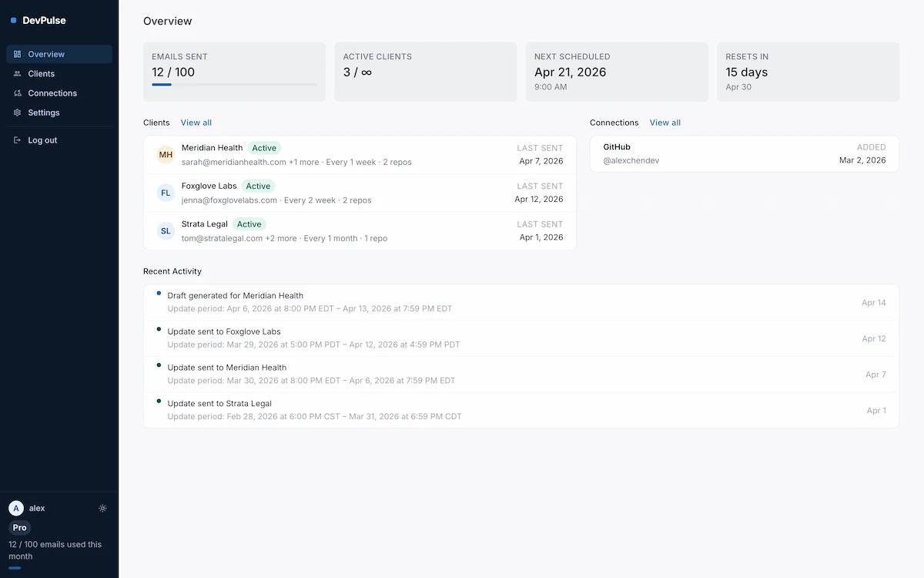924x578 pixels.
Task: Open the Clients menu item
Action: [42, 74]
